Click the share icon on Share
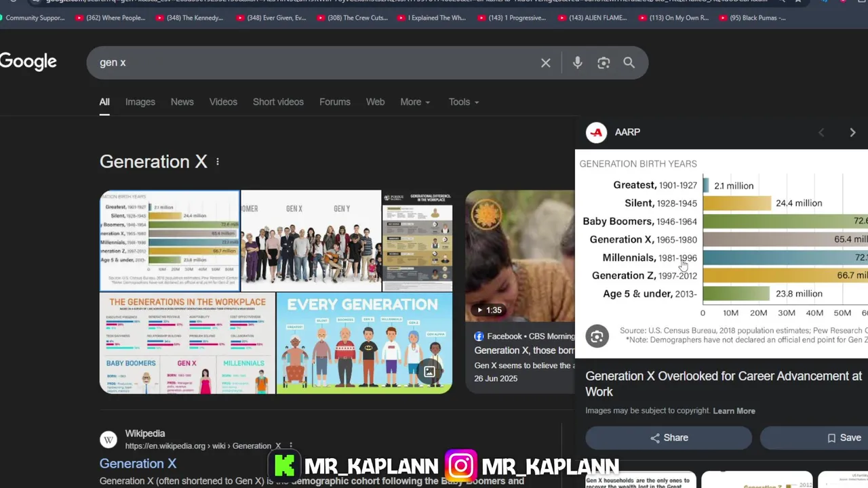The image size is (868, 488). point(654,439)
